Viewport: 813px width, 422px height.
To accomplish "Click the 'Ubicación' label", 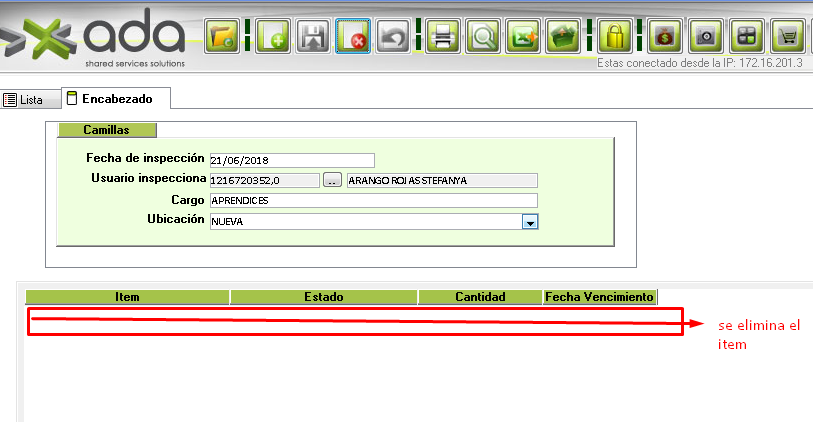I will pyautogui.click(x=176, y=219).
